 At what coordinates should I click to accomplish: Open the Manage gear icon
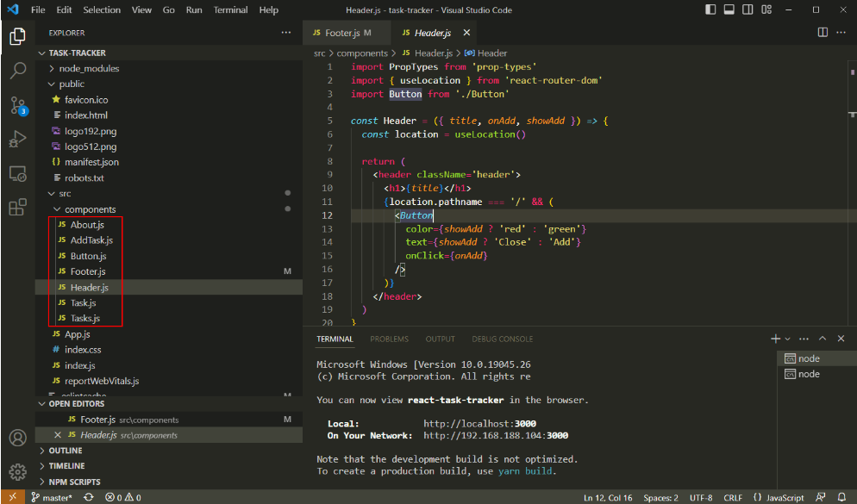(17, 471)
